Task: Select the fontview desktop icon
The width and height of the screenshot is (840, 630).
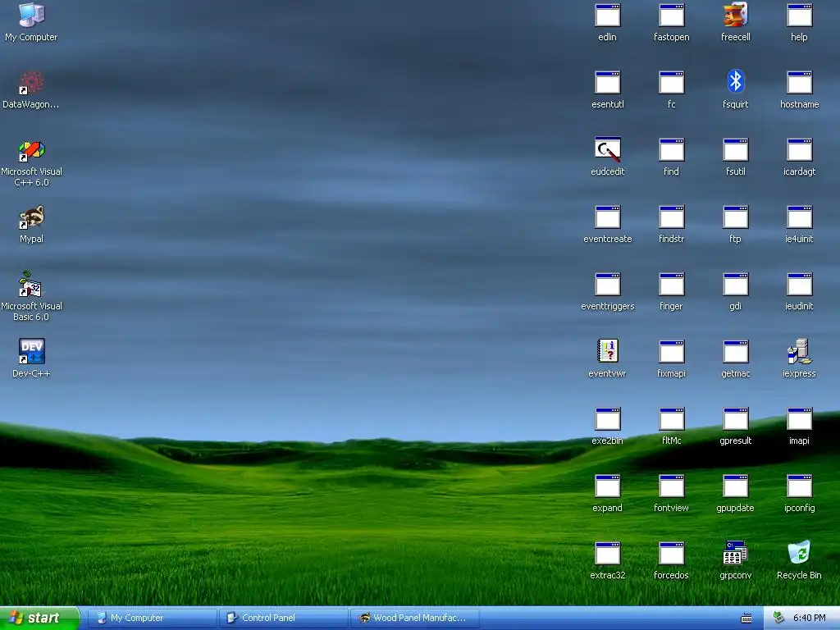Action: coord(671,486)
